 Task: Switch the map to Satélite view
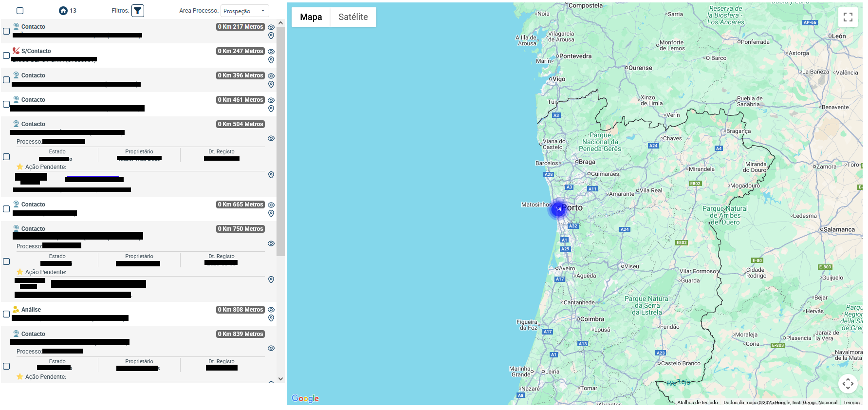click(353, 17)
